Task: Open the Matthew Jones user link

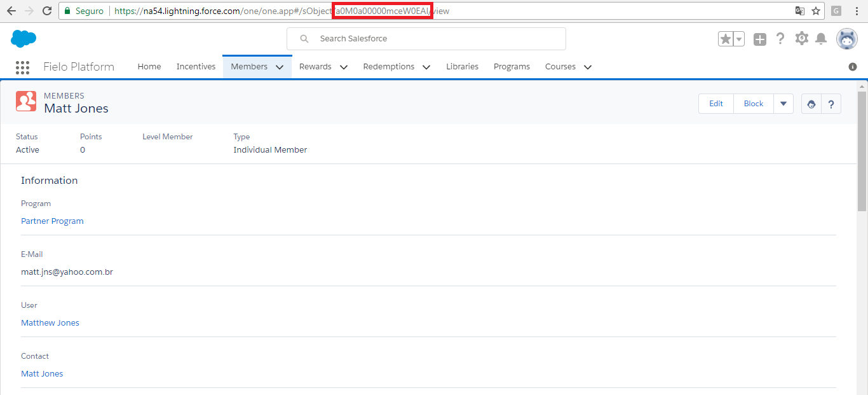Action: (x=50, y=323)
